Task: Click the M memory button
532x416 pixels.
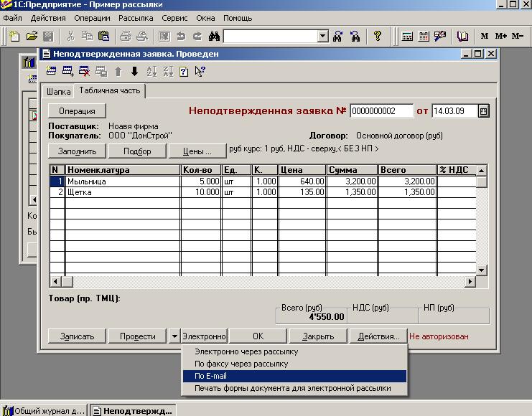Action: click(485, 36)
